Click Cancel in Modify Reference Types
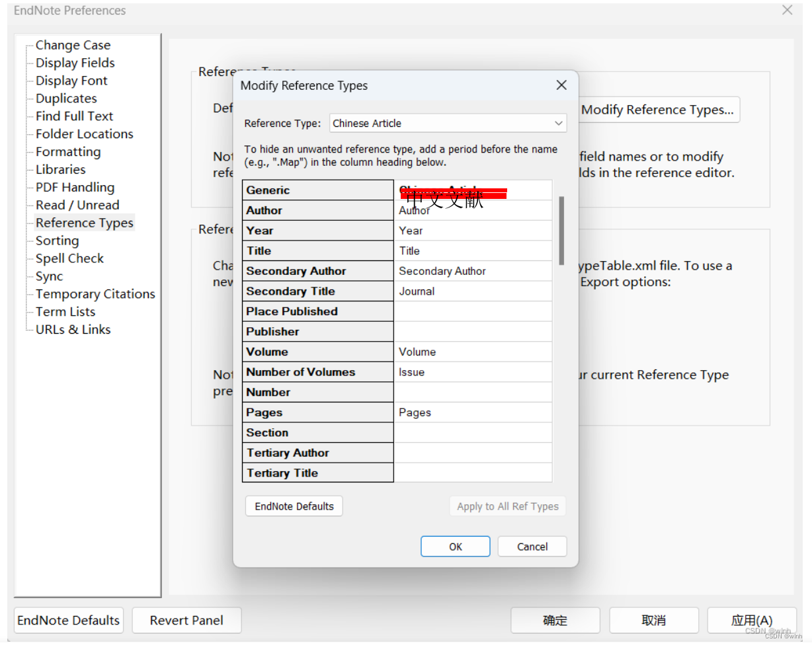The height and width of the screenshot is (645, 812). coord(532,547)
